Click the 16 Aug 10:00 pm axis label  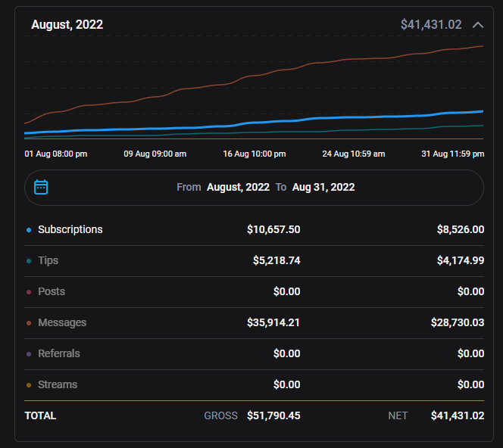[x=254, y=154]
